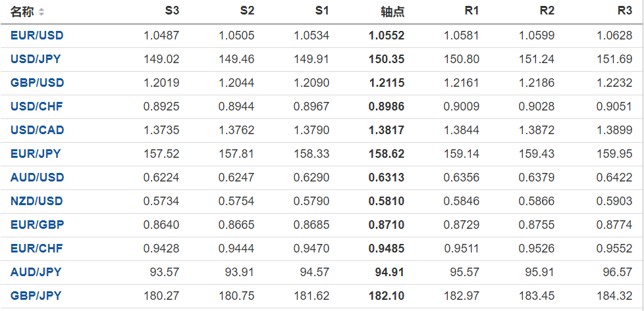Click the sort arrows beside 名称
Image resolution: width=644 pixels, height=311 pixels.
[42, 12]
